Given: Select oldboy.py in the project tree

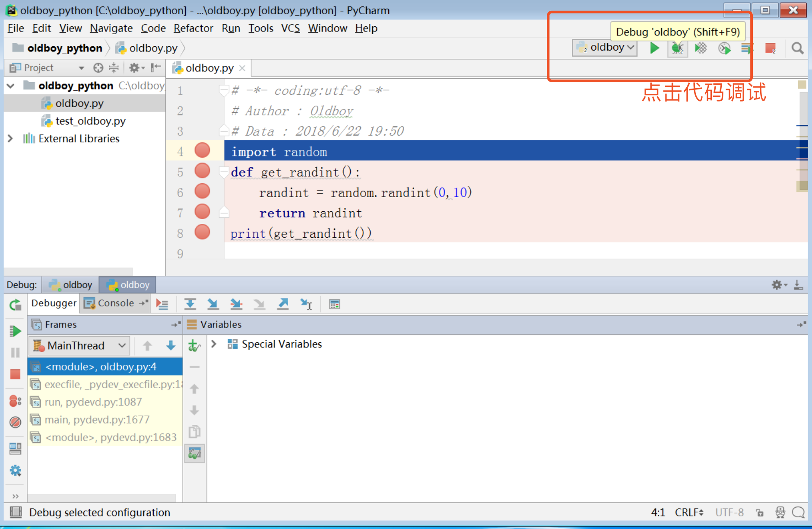Looking at the screenshot, I should click(x=79, y=103).
